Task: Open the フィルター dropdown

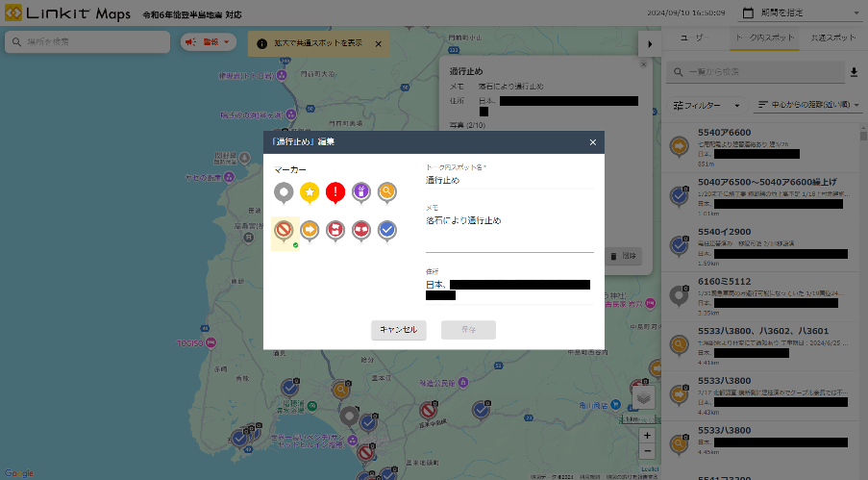Action: (x=707, y=105)
